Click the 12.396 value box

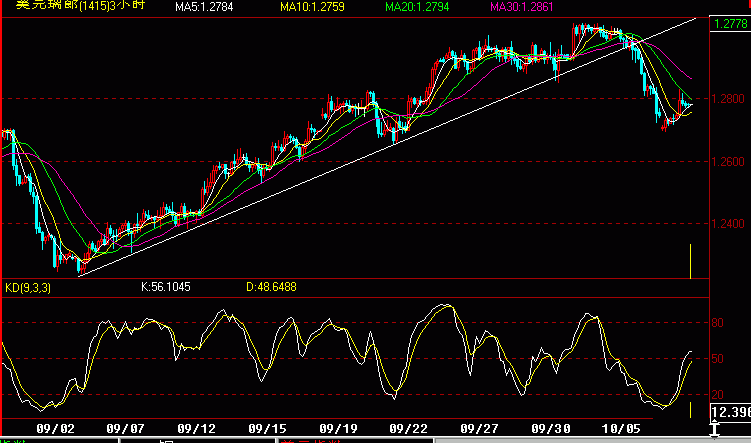[730, 412]
